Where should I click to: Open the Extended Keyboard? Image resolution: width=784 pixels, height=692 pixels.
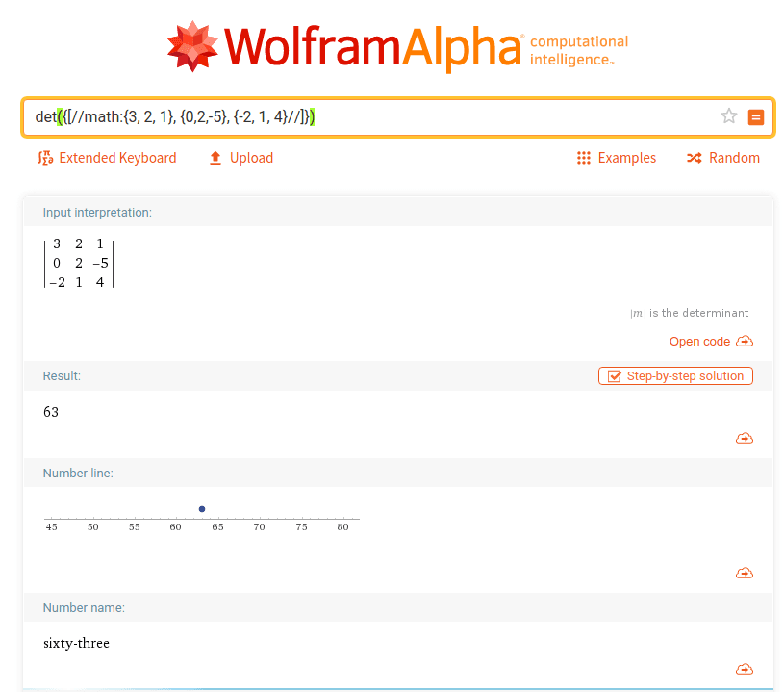[x=107, y=158]
